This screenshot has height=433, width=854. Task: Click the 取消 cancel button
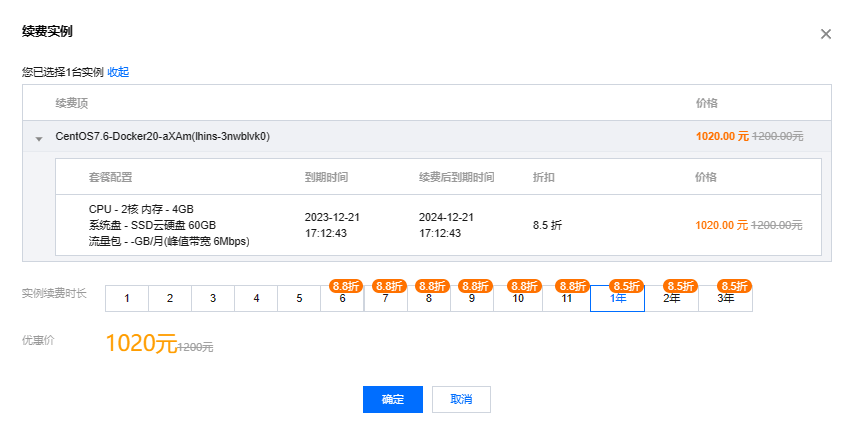click(461, 399)
